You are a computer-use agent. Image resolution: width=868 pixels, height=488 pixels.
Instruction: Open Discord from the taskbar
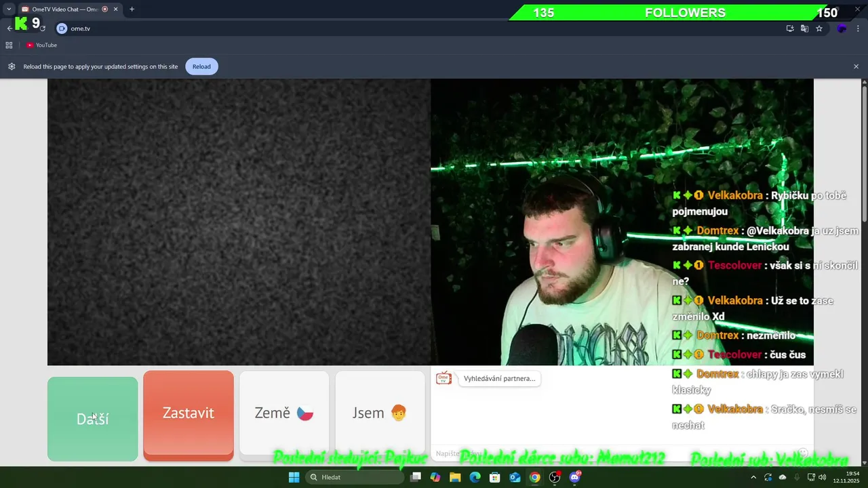click(x=575, y=477)
